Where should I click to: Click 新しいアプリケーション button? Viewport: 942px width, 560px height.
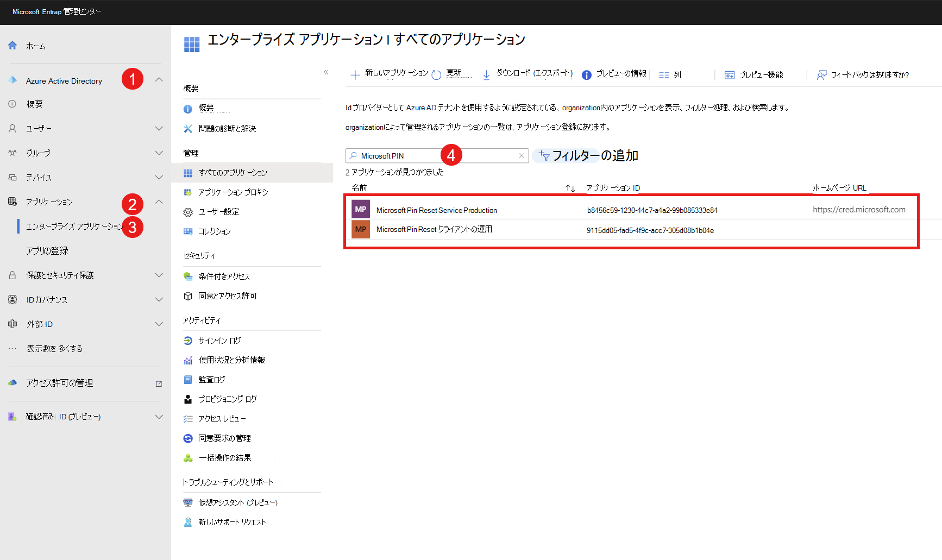[x=389, y=74]
